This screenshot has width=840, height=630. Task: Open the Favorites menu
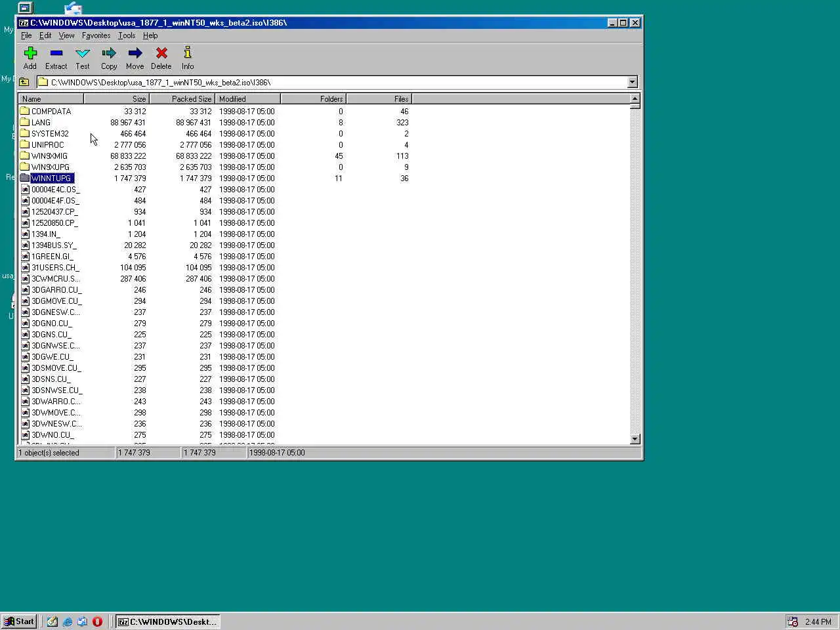[96, 35]
